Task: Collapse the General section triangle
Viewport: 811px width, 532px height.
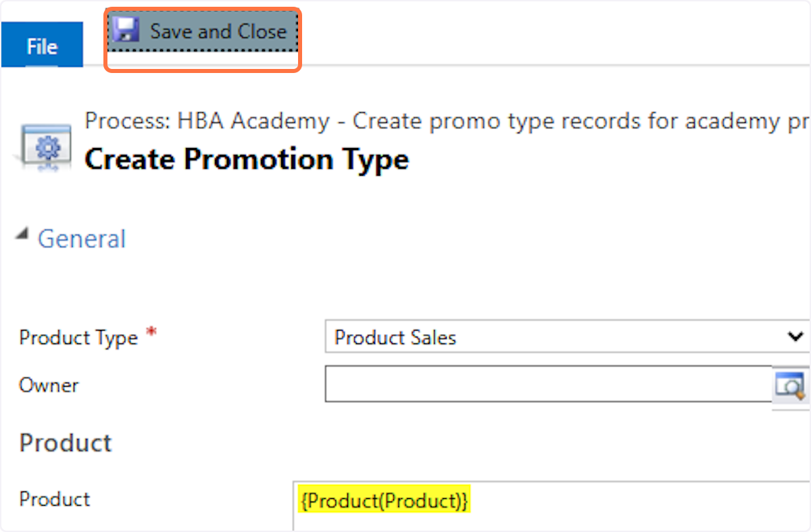Action: pos(23,234)
